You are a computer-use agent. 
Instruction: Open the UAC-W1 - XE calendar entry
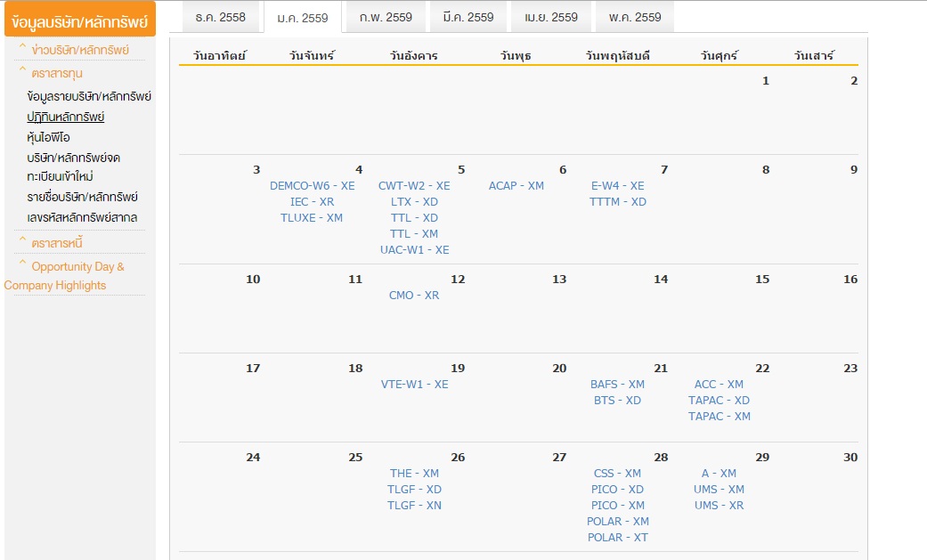[414, 249]
